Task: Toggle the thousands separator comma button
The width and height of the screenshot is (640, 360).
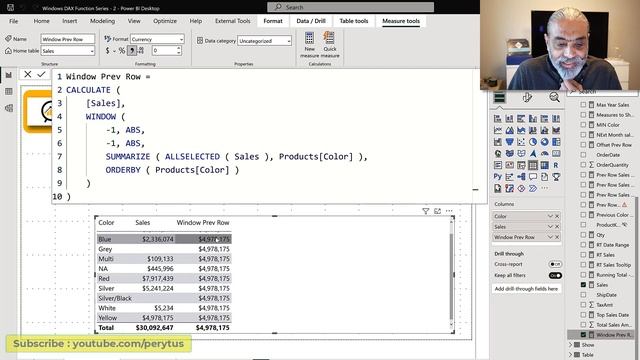Action: 132,51
